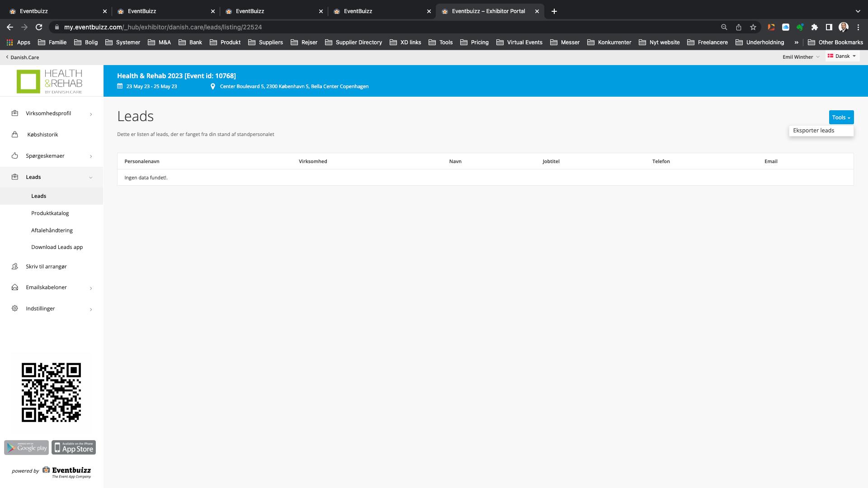Reload the page with the refresh icon
Viewport: 868px width, 488px height.
tap(39, 27)
